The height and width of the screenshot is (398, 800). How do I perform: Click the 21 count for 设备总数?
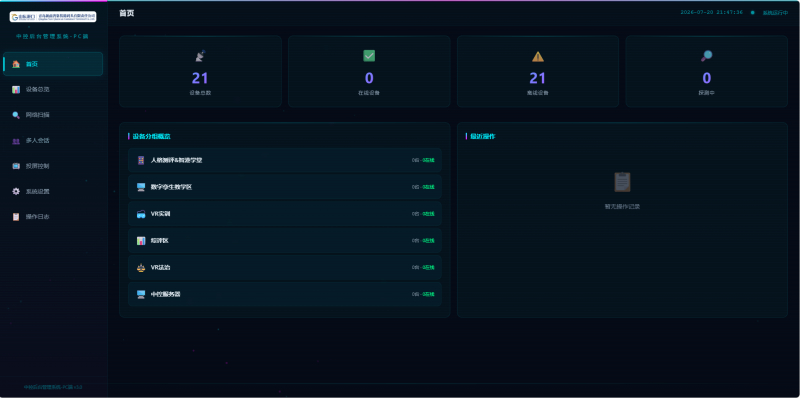tap(200, 78)
